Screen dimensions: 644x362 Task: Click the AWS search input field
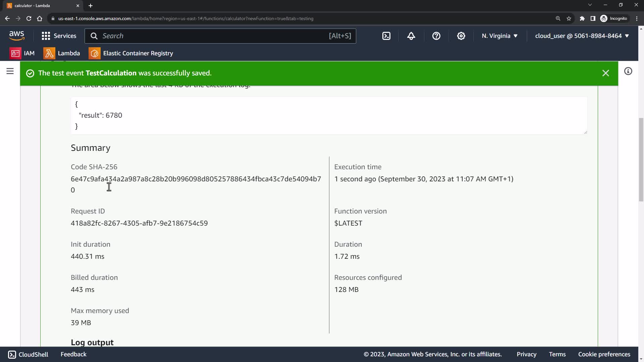coord(215,36)
